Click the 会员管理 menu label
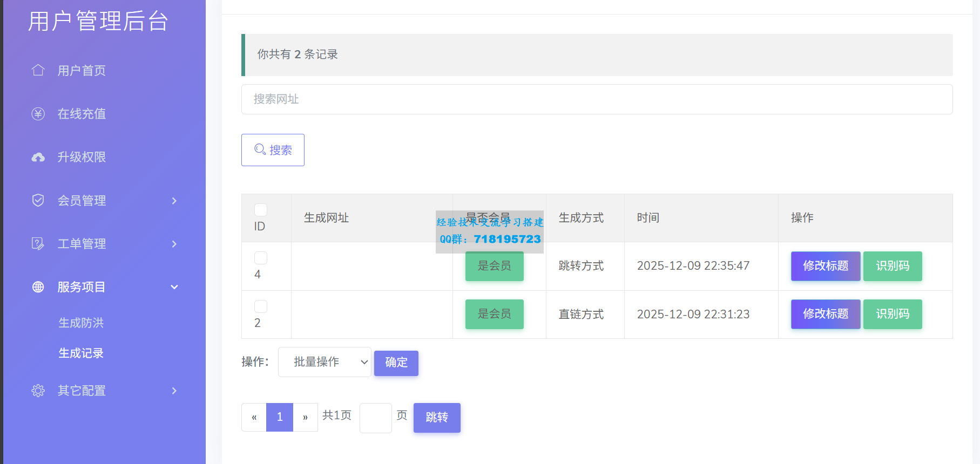The image size is (980, 464). (82, 201)
